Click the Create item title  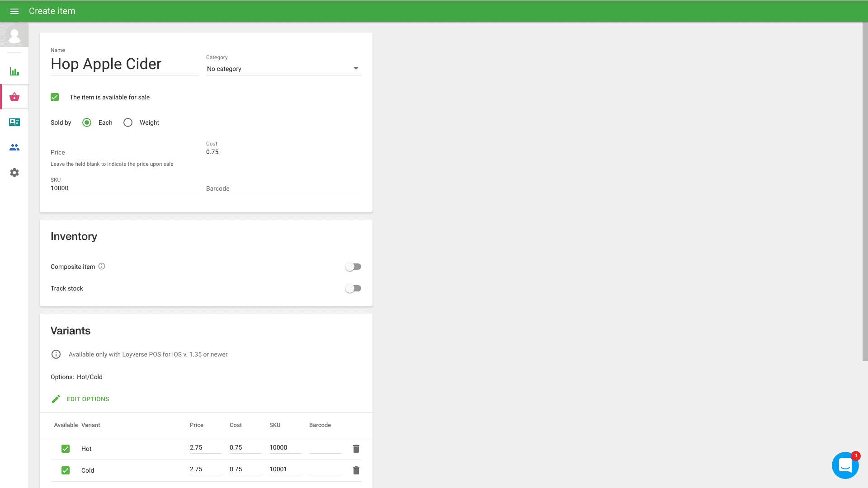click(52, 11)
